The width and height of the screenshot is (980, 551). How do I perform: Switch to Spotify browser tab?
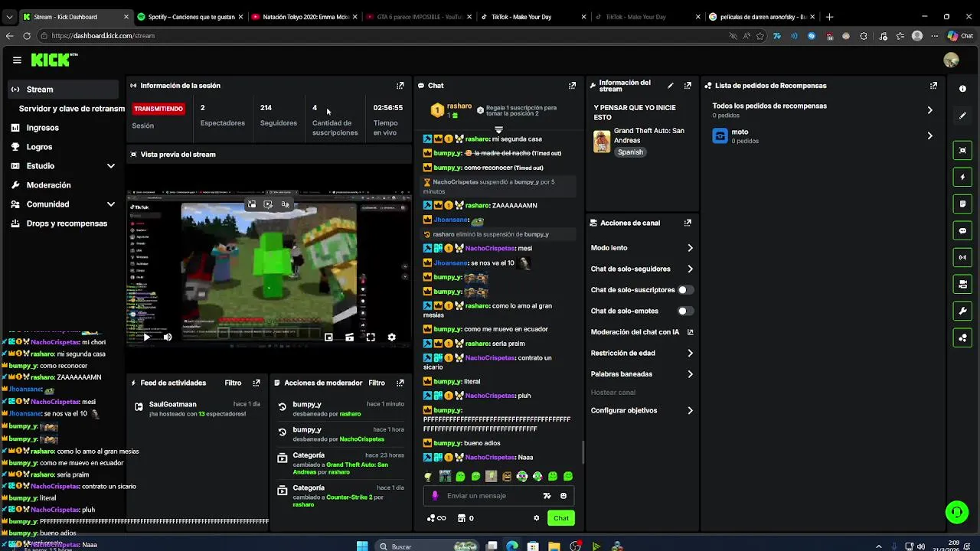coord(189,16)
